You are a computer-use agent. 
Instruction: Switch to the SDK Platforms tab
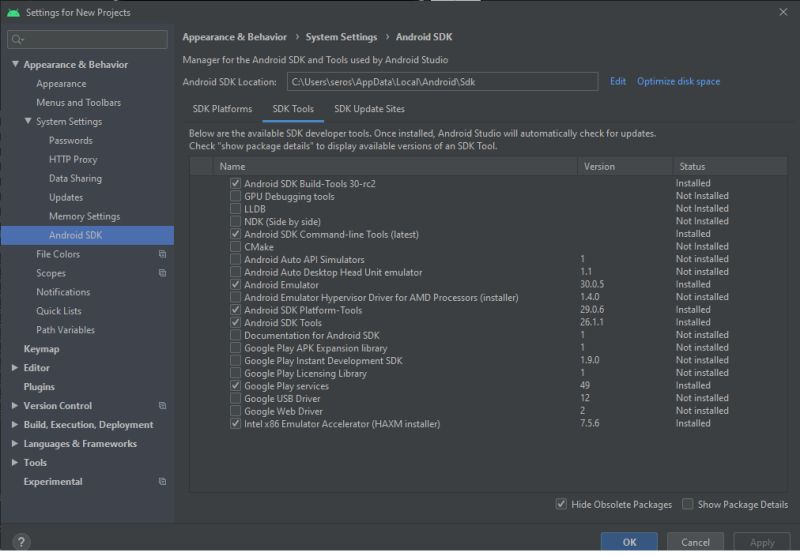[222, 109]
